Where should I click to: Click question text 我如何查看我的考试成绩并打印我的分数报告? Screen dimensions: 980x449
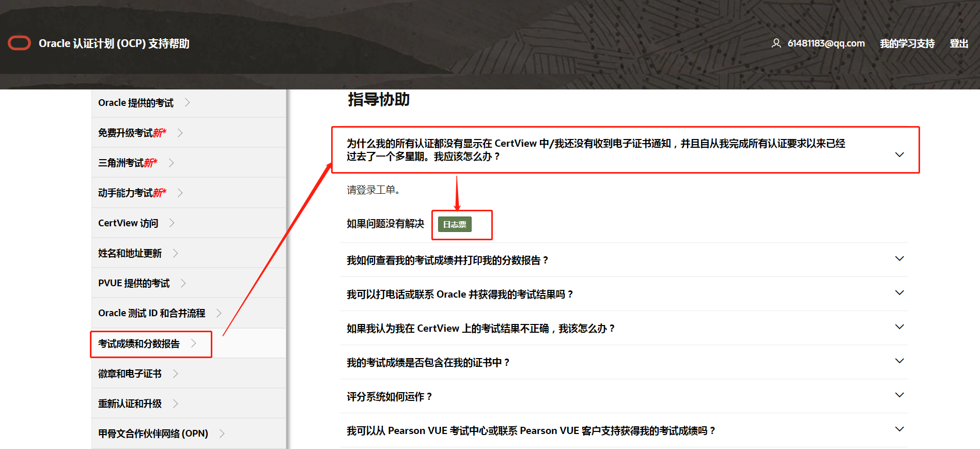[x=447, y=260]
